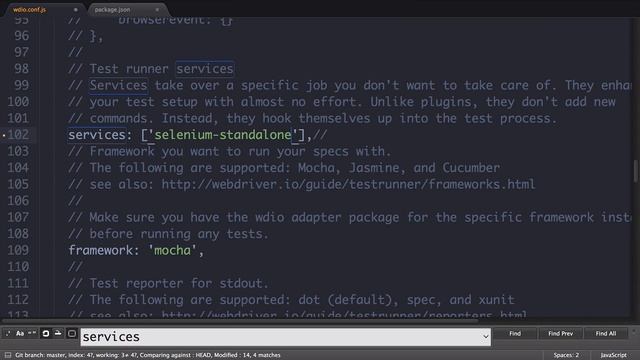Screen dimensions: 640x360
Task: Open search history dropdown arrow
Action: pos(486,337)
